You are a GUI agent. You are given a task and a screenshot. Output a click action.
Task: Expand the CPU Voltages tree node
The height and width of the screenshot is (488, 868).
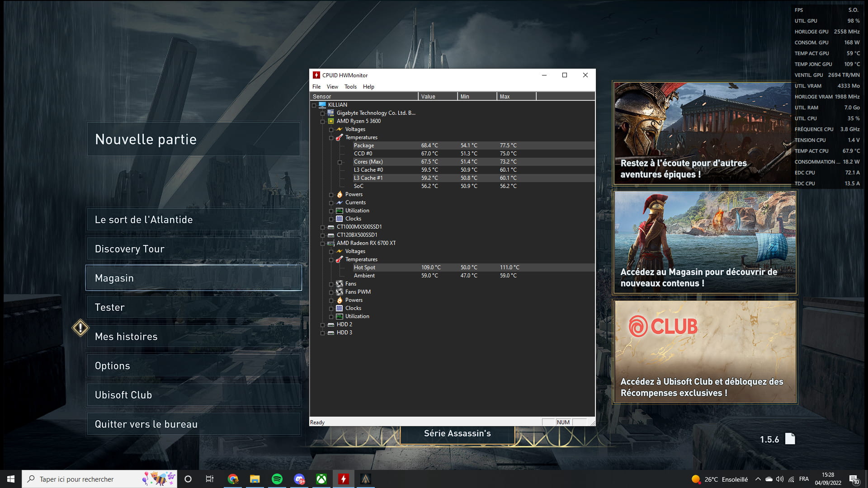pyautogui.click(x=331, y=130)
